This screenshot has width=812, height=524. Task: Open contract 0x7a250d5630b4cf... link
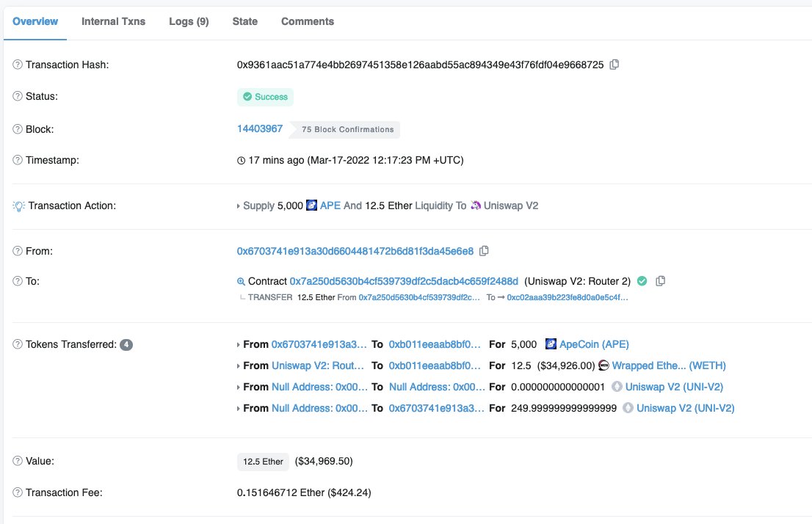pyautogui.click(x=404, y=281)
